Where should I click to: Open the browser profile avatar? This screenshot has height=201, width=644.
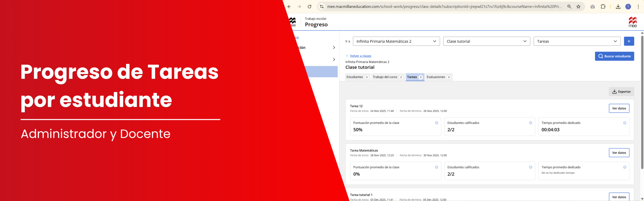pos(628,7)
